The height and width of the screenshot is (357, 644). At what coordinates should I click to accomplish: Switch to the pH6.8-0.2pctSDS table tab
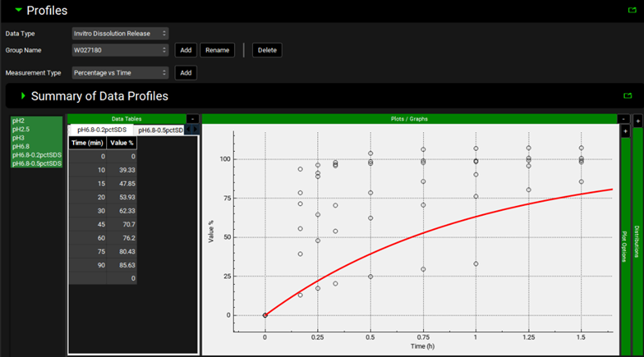[x=102, y=130]
